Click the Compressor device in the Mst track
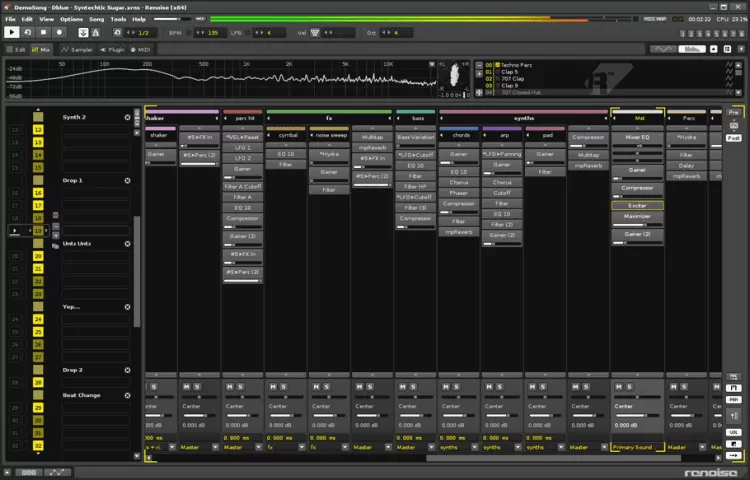The width and height of the screenshot is (750, 480). point(637,188)
